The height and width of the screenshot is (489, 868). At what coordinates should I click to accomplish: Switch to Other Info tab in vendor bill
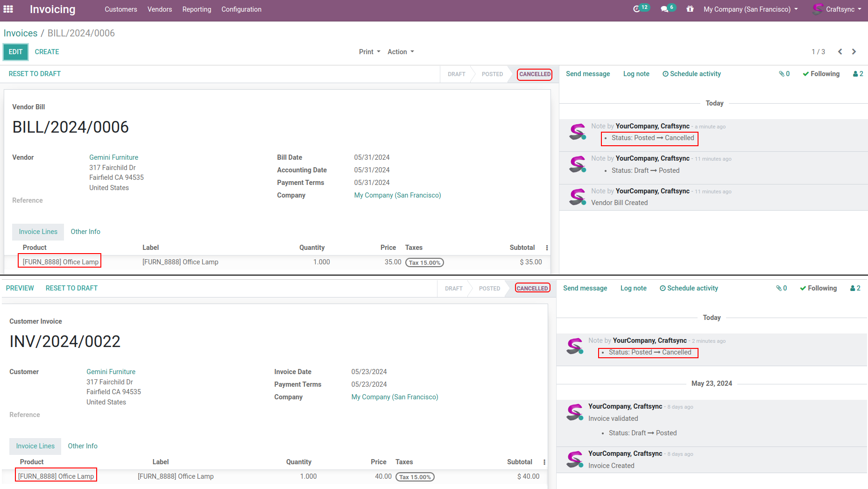pos(85,232)
